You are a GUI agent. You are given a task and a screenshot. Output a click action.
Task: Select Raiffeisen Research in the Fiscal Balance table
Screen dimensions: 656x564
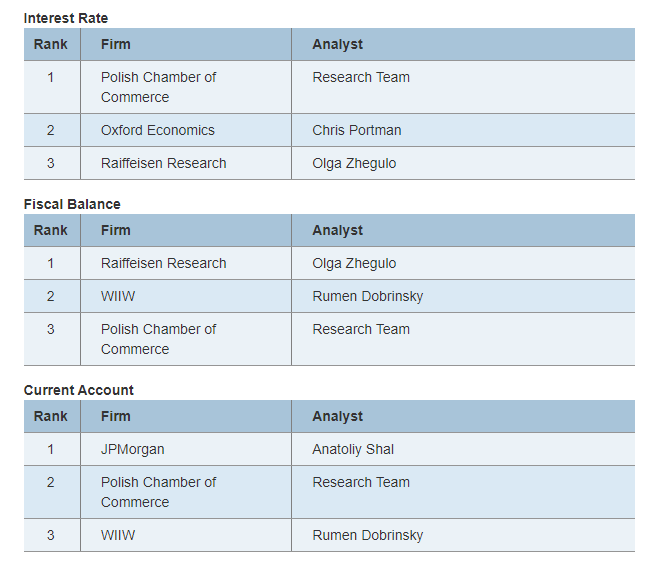coord(164,263)
